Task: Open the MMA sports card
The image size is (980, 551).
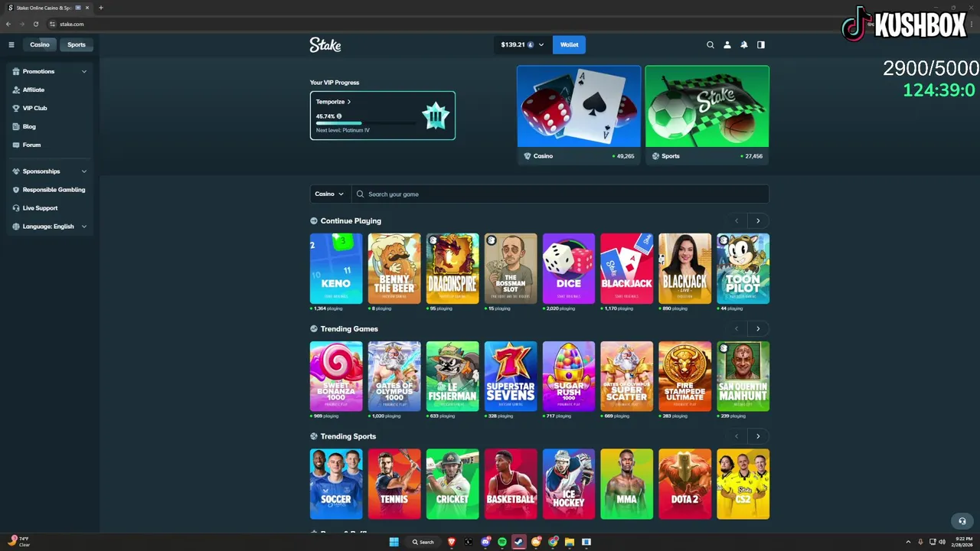Action: coord(627,484)
